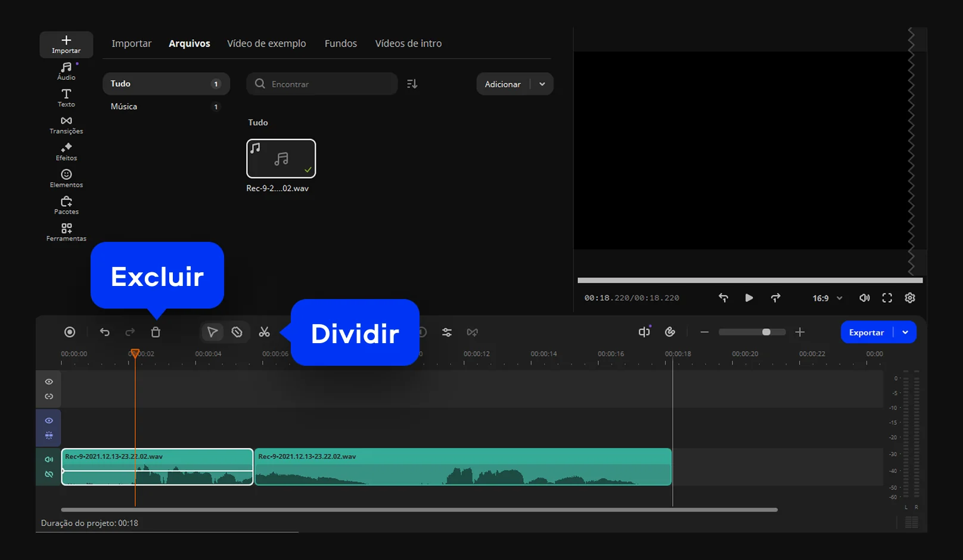The width and height of the screenshot is (963, 560).
Task: Switch to Vídeo de exemplo tab
Action: pyautogui.click(x=266, y=43)
